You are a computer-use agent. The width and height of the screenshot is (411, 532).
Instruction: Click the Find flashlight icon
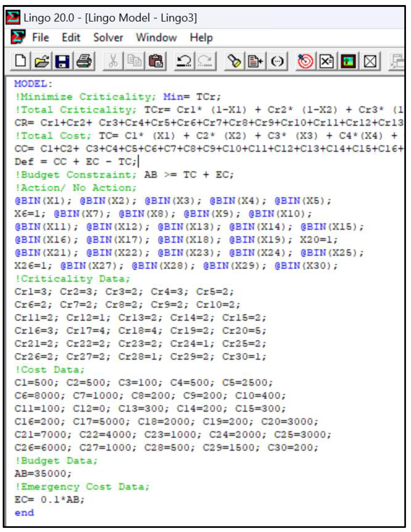click(x=234, y=61)
